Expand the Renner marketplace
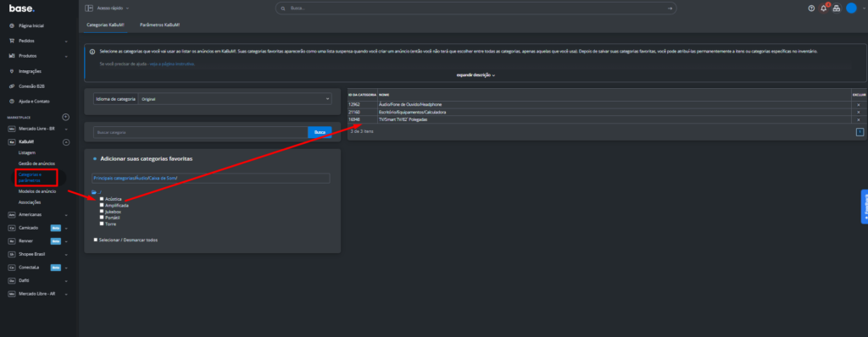This screenshot has width=868, height=337. tap(66, 241)
